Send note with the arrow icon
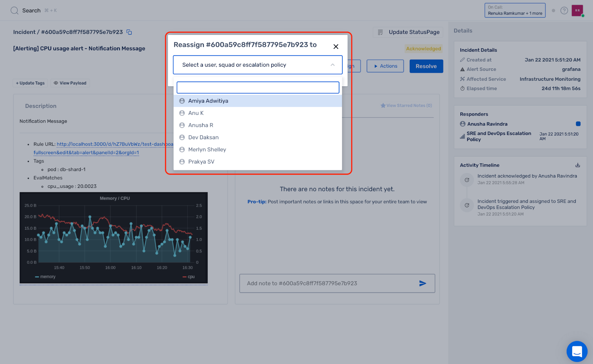 422,283
